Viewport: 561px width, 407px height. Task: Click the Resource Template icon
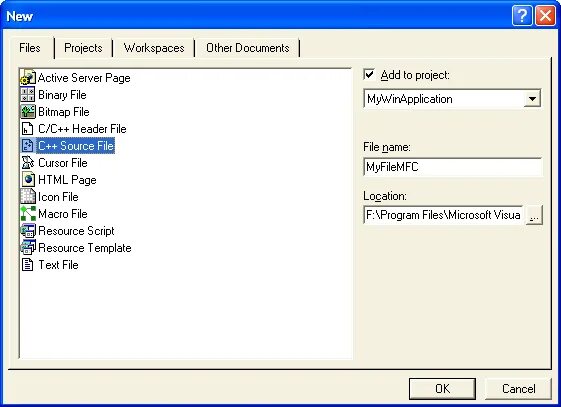coord(28,247)
